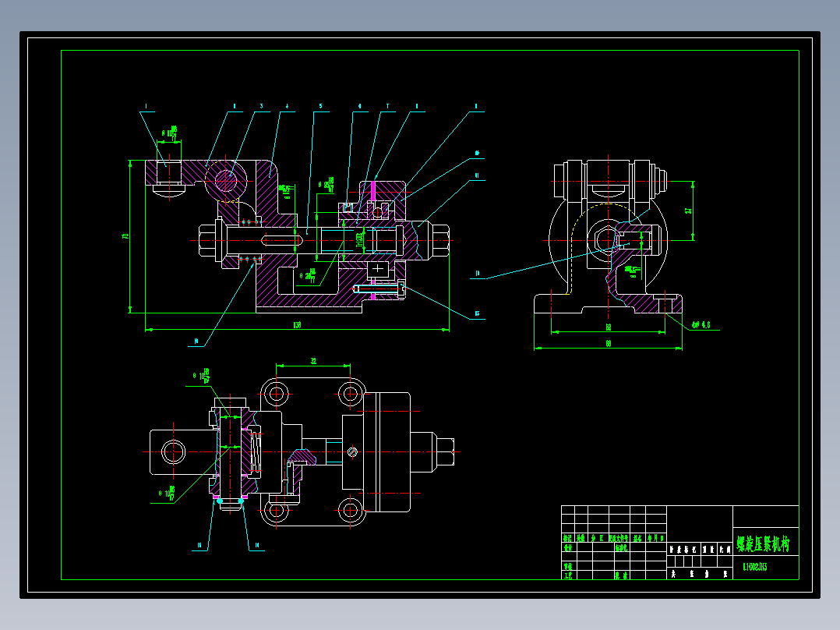Click part balloon number 1 at top left

pyautogui.click(x=146, y=107)
